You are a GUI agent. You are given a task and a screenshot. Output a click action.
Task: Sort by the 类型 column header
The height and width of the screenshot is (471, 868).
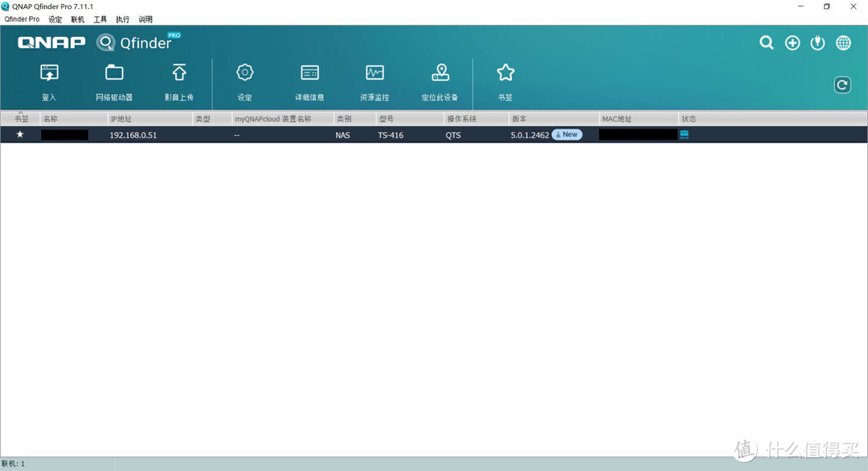point(212,118)
